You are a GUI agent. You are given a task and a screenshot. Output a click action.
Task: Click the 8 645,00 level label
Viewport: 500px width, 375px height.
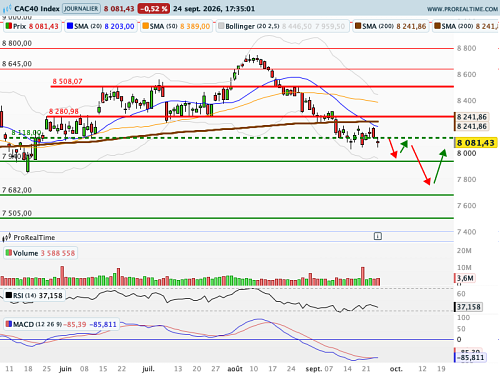(x=17, y=64)
